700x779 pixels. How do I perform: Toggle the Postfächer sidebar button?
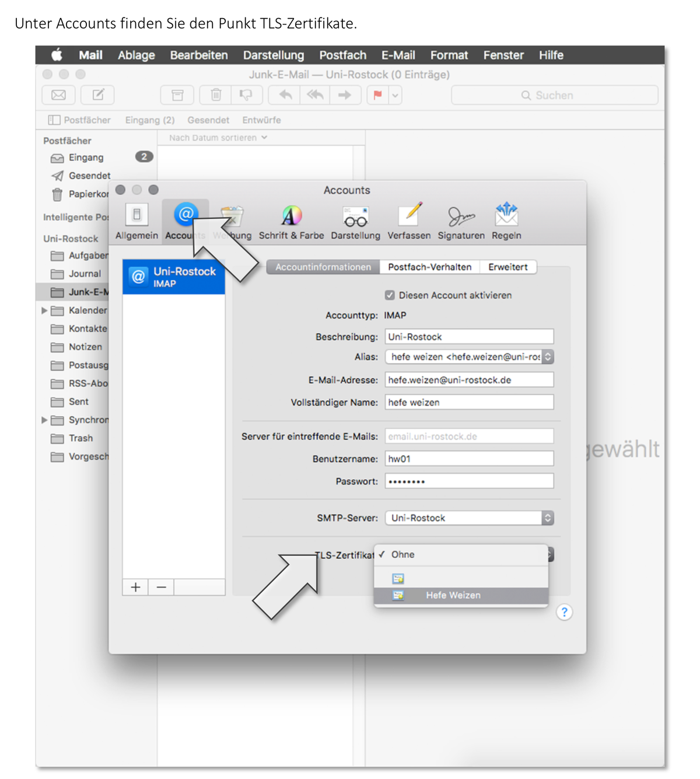tap(79, 120)
